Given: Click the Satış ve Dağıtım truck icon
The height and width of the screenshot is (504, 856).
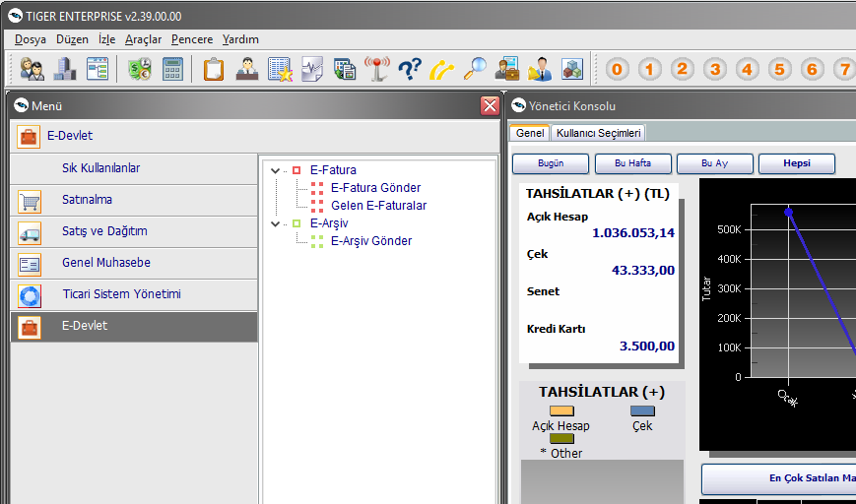Looking at the screenshot, I should (30, 233).
